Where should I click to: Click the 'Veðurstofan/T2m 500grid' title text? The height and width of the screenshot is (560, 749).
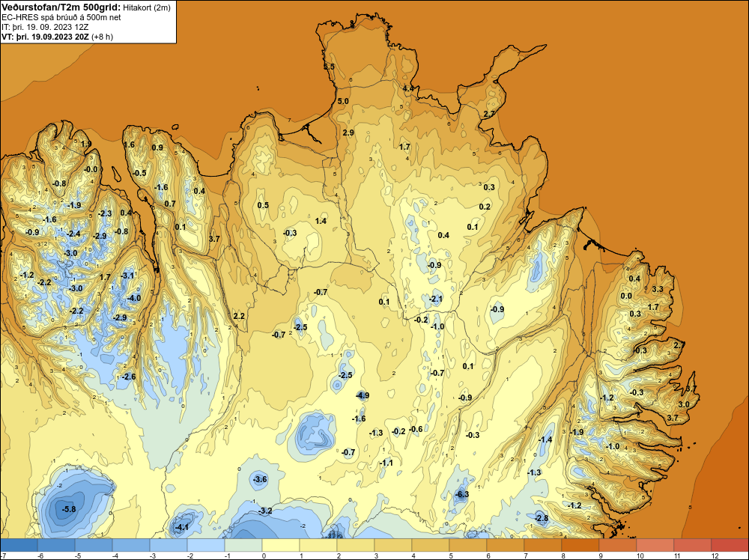coord(61,7)
